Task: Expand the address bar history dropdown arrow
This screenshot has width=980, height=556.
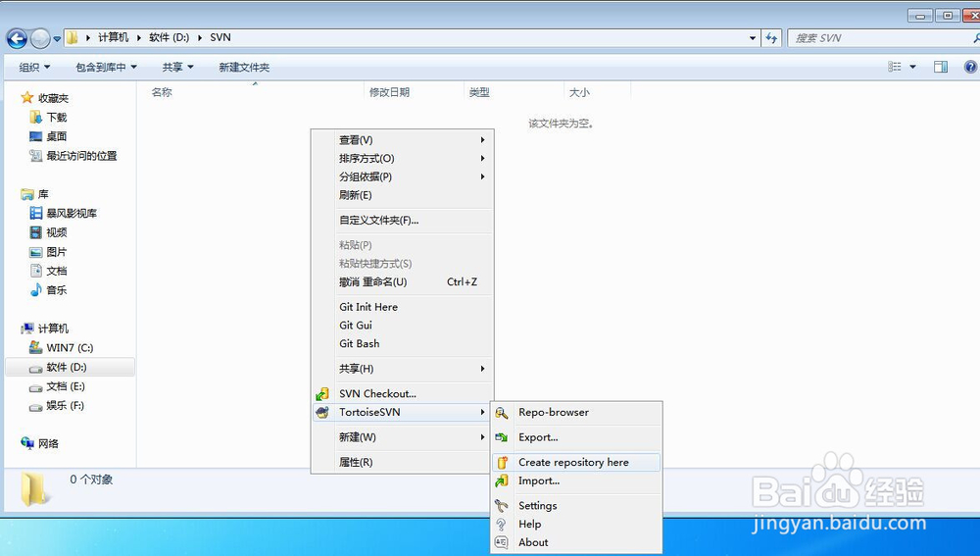Action: [x=753, y=38]
